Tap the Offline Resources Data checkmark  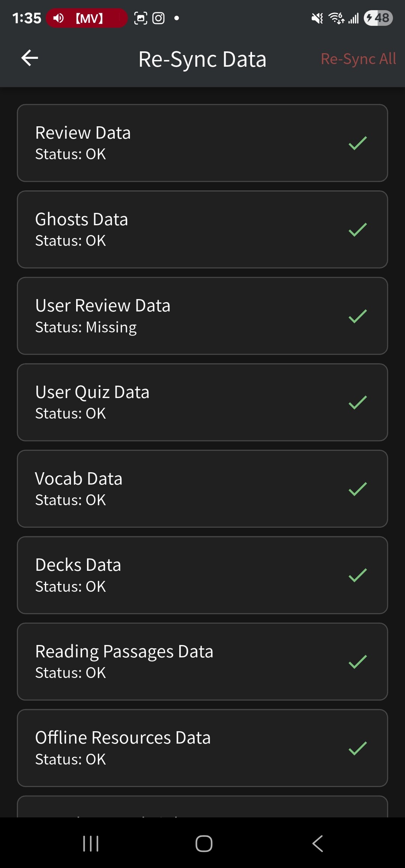[x=357, y=748]
